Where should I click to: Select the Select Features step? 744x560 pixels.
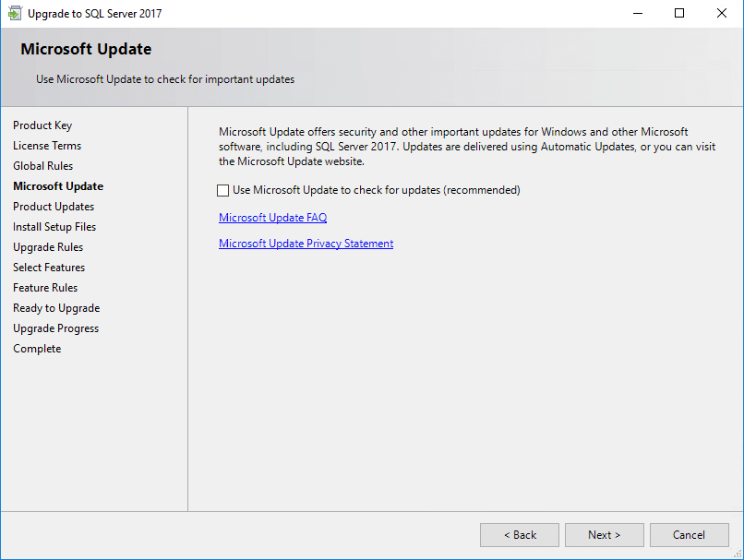click(x=49, y=268)
